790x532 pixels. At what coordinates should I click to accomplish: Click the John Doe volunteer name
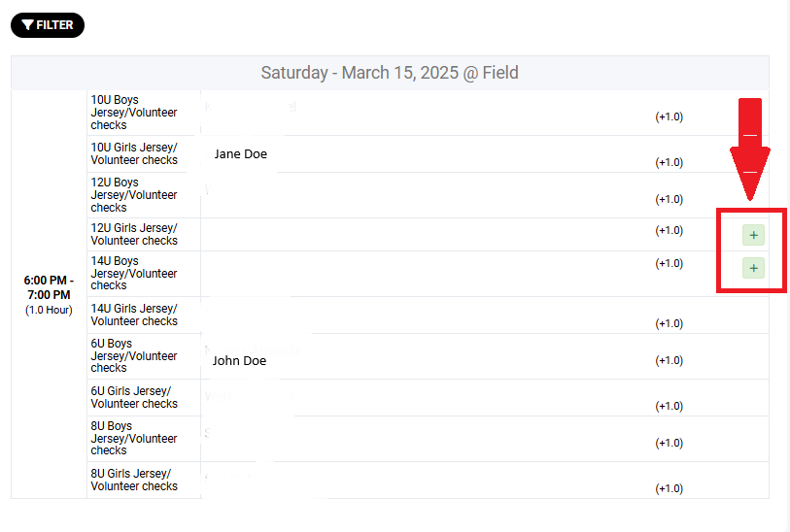click(x=239, y=360)
